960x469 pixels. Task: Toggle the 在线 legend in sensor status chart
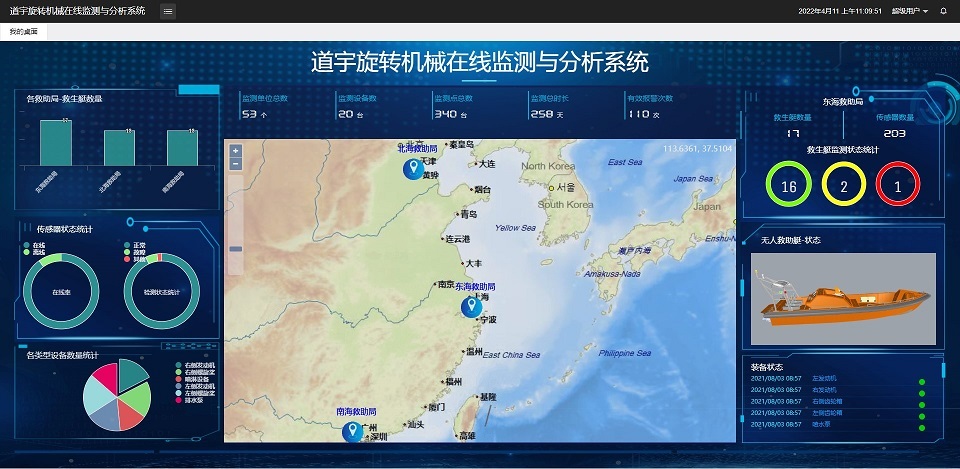[x=39, y=245]
